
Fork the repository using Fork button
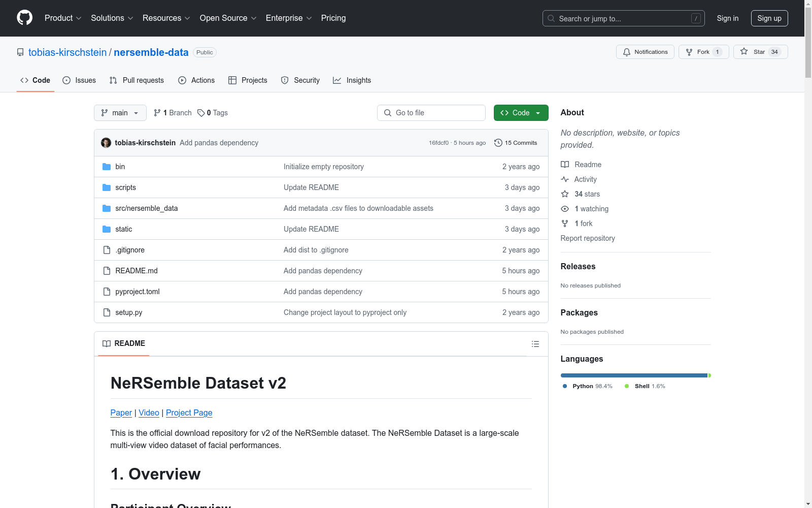703,52
